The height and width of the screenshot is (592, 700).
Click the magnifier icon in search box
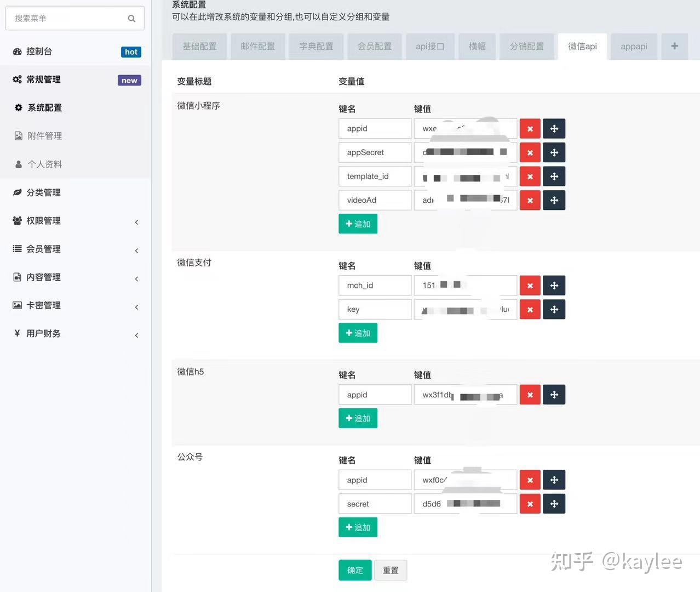tap(131, 18)
